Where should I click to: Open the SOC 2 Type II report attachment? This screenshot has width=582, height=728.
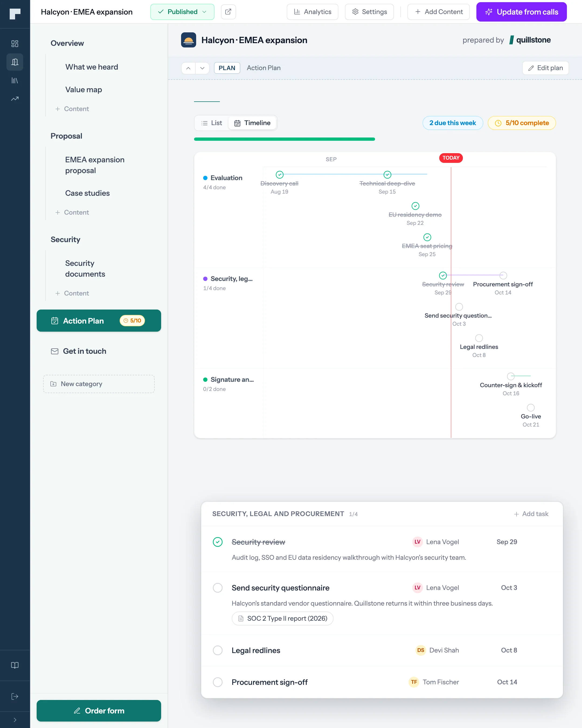(x=282, y=618)
